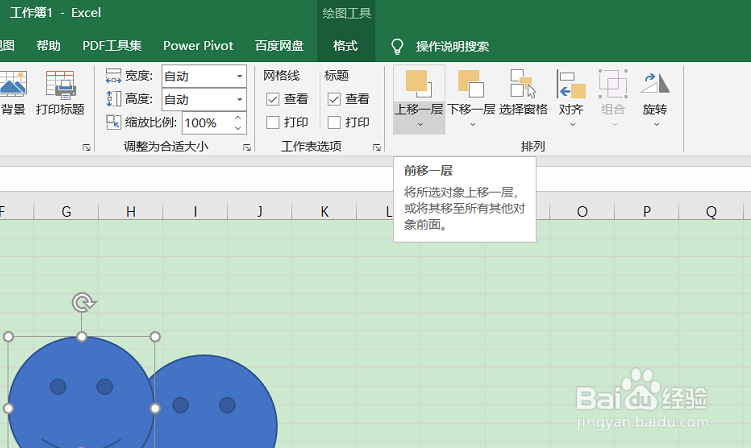Open the Help (帮助) tab
Image resolution: width=751 pixels, height=448 pixels.
click(x=48, y=46)
